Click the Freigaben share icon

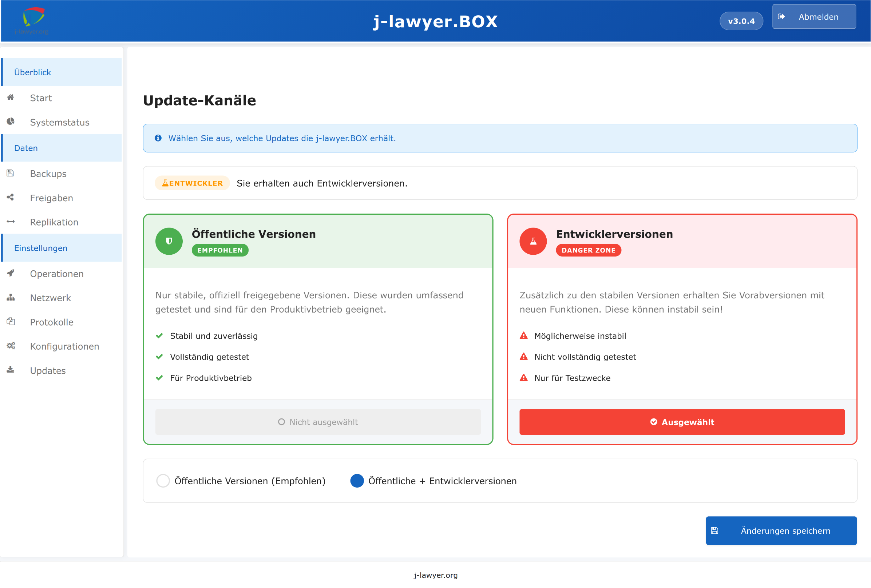click(x=11, y=198)
